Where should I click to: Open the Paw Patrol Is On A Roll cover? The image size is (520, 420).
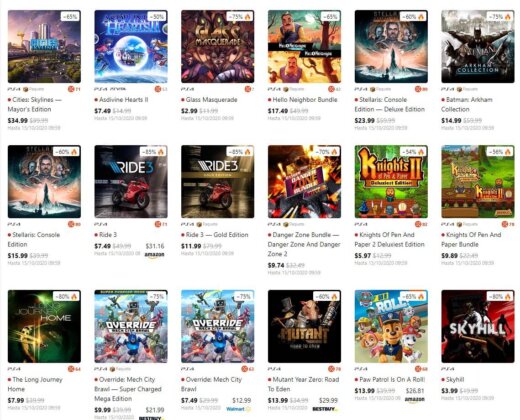click(391, 326)
